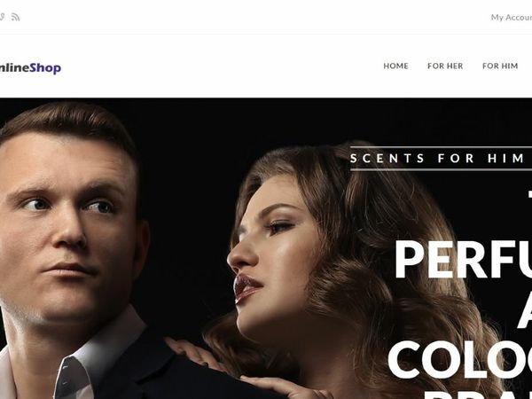Open the FOR HER menu item

(445, 66)
